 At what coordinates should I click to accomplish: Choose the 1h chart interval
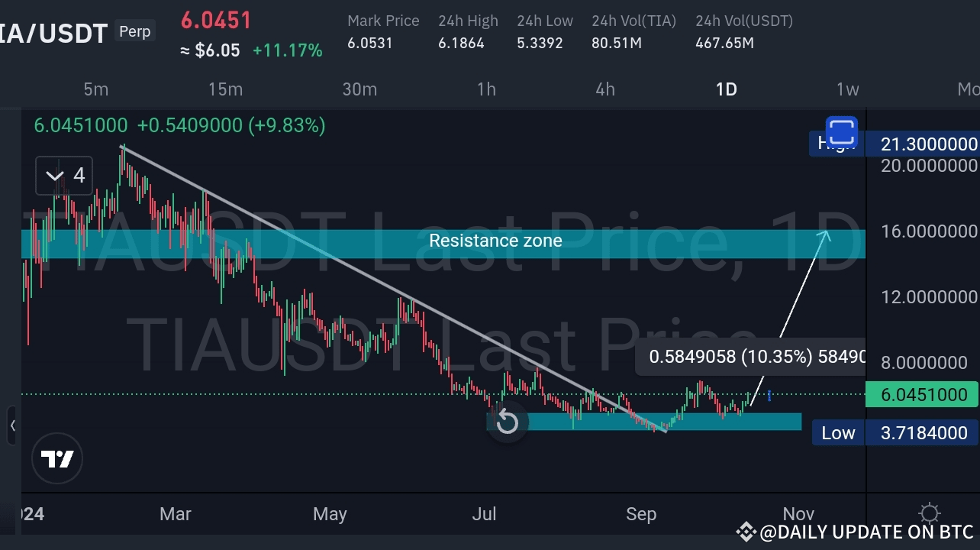486,89
